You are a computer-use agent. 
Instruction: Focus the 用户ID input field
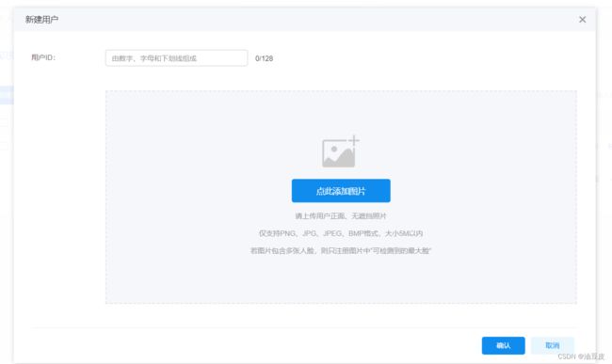(x=176, y=58)
